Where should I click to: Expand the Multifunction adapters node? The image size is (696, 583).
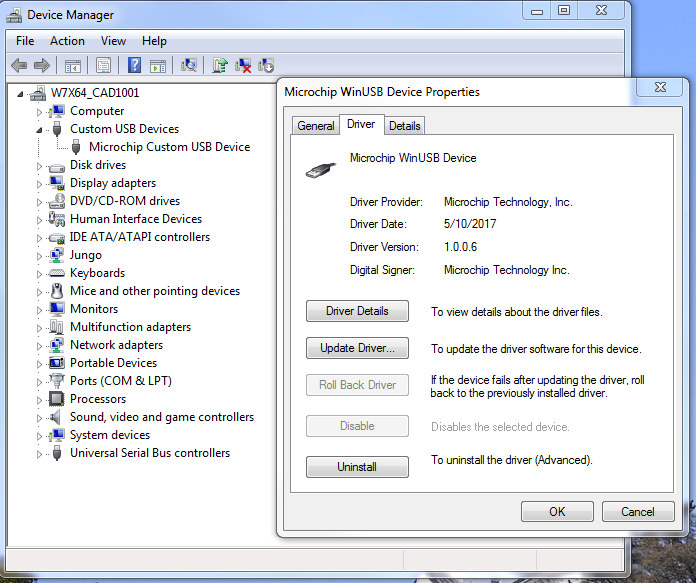(40, 328)
